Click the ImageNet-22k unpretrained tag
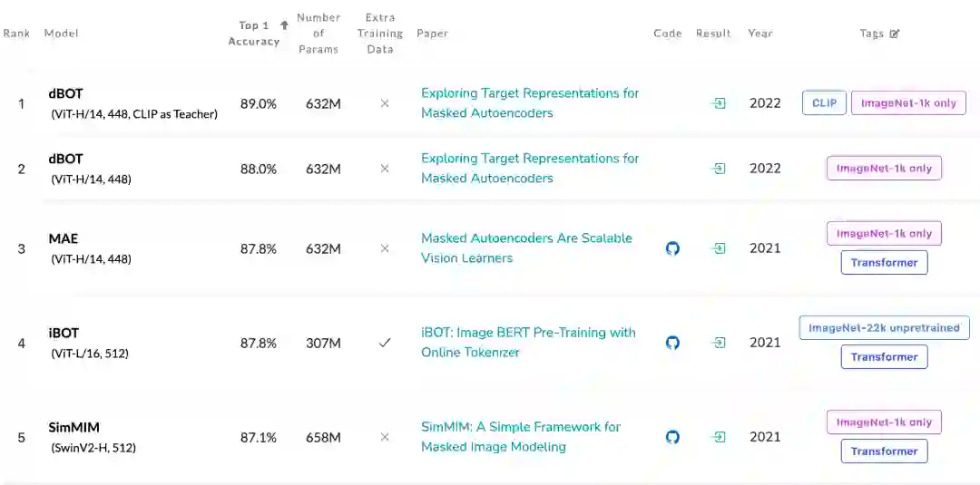This screenshot has width=980, height=485. click(x=884, y=328)
